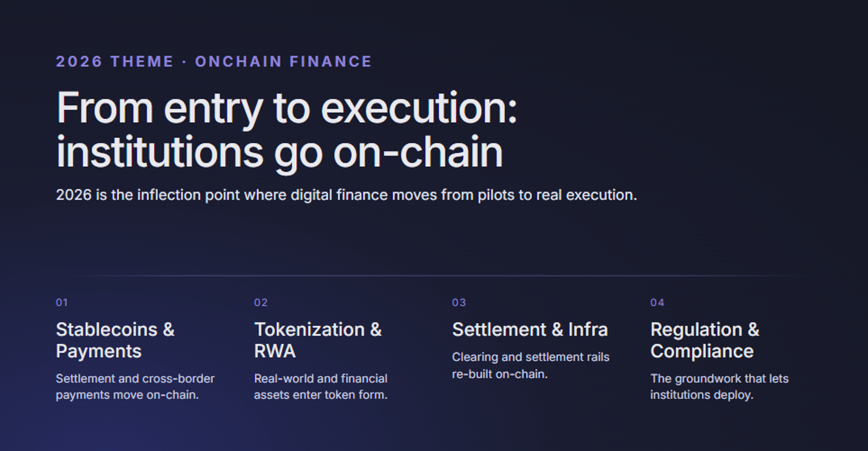Click the groundwork that lets institutions deploy text
Screen dimensions: 868x451
coord(719,386)
